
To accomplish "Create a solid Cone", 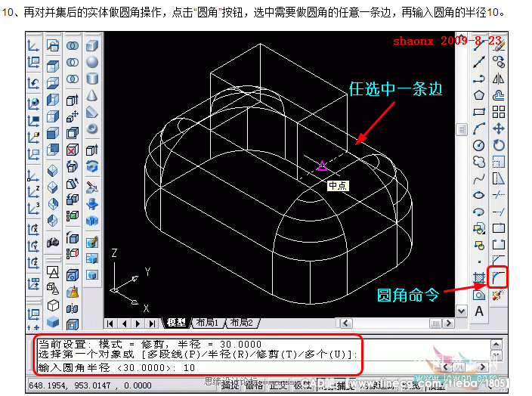I will click(92, 95).
